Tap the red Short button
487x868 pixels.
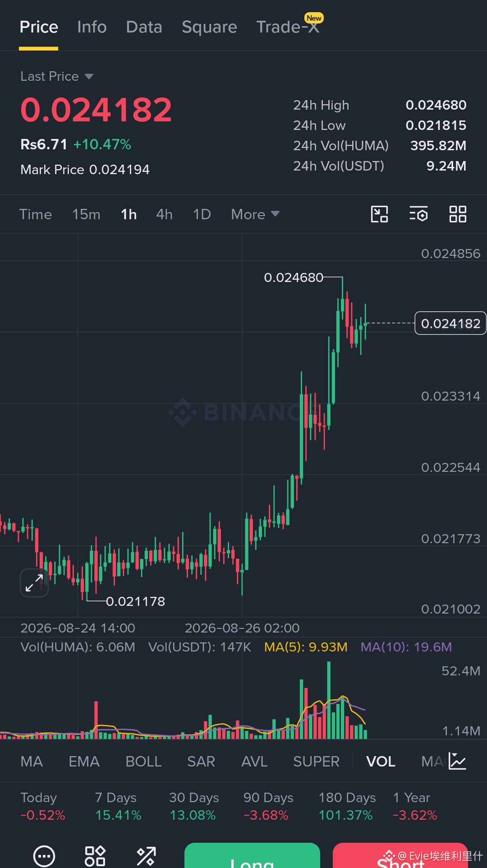(400, 855)
